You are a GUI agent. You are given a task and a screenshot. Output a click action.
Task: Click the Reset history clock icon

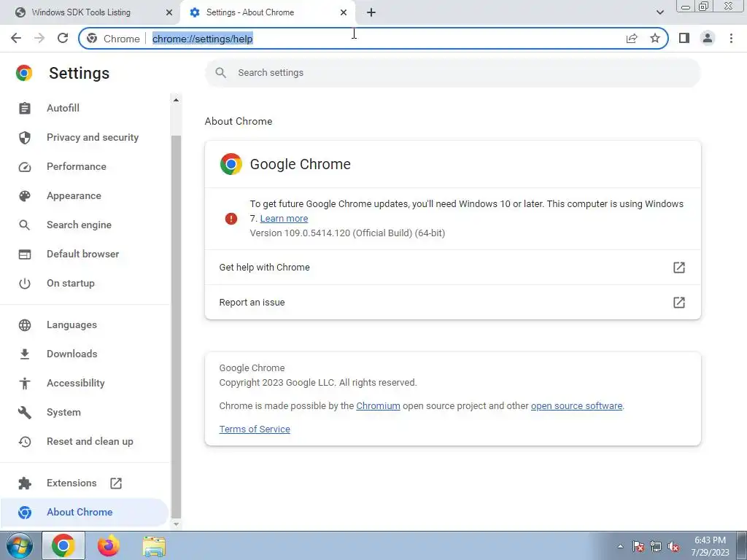24,441
